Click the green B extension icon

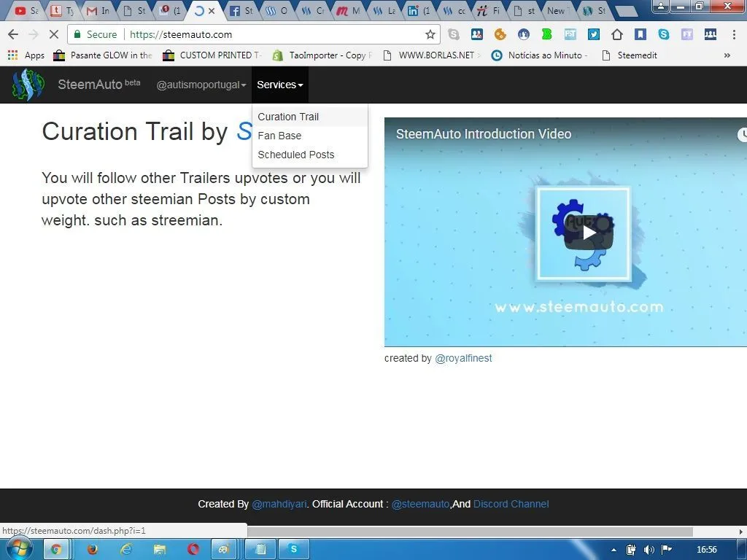click(546, 34)
